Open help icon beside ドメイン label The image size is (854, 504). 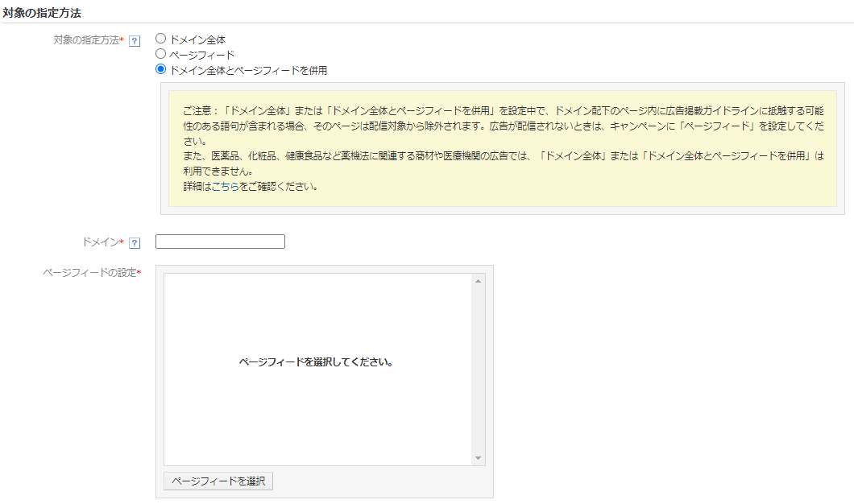[135, 242]
